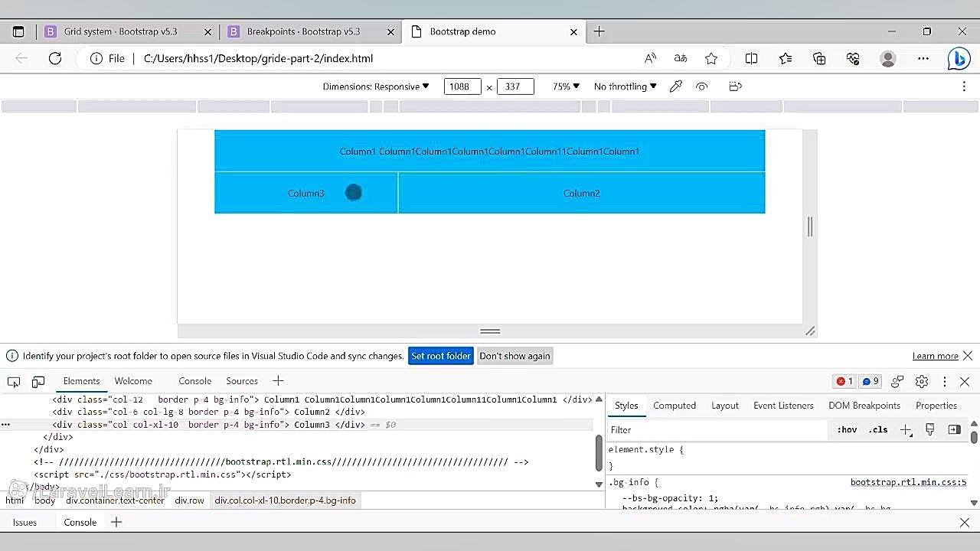Image resolution: width=980 pixels, height=551 pixels.
Task: Open DOM Breakpoints pane tab
Action: click(x=864, y=406)
